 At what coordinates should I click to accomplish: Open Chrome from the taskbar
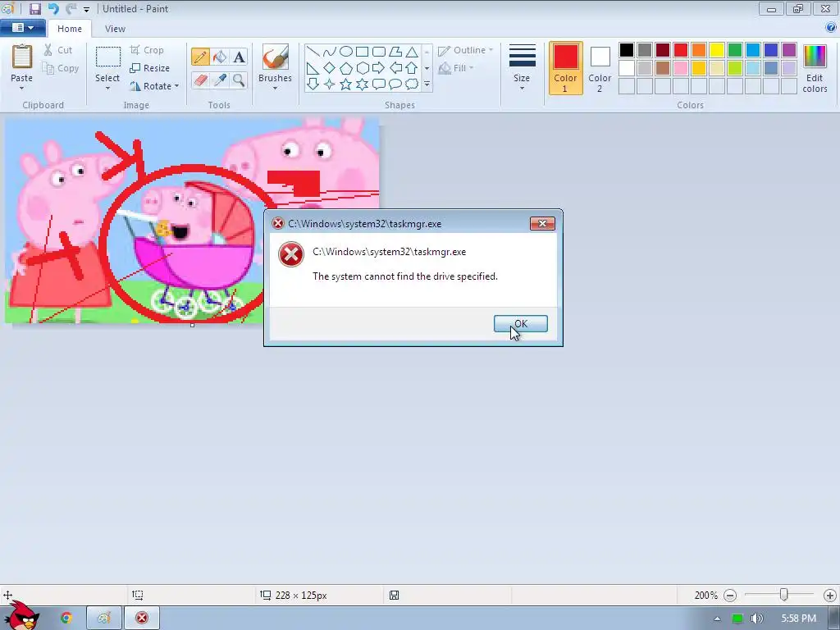(x=66, y=618)
